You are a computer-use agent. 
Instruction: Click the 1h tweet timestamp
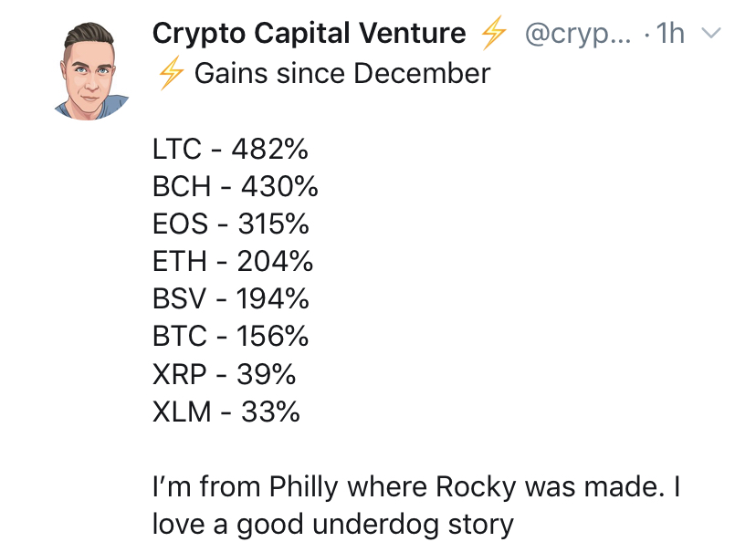tap(670, 34)
